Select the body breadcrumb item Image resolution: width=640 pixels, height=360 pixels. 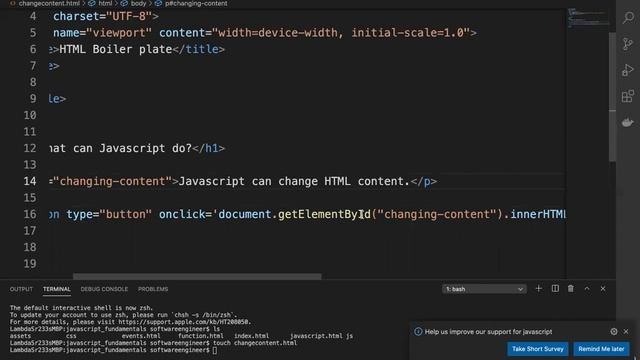coord(138,3)
